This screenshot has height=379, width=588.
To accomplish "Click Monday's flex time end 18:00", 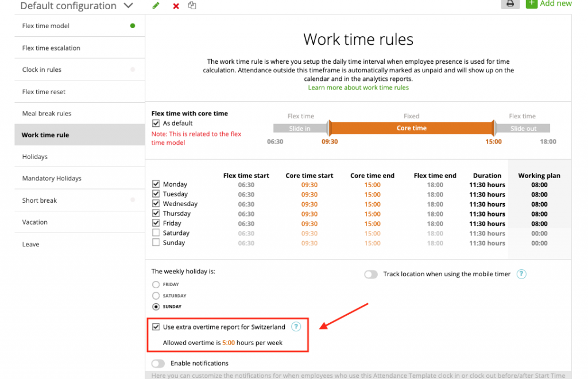I will point(435,185).
